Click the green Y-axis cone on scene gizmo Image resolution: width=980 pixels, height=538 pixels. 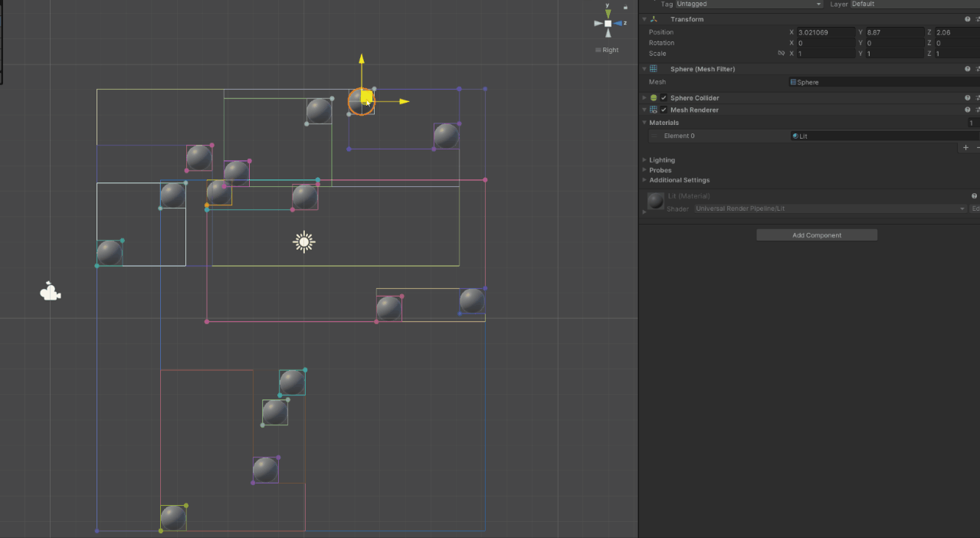point(608,13)
